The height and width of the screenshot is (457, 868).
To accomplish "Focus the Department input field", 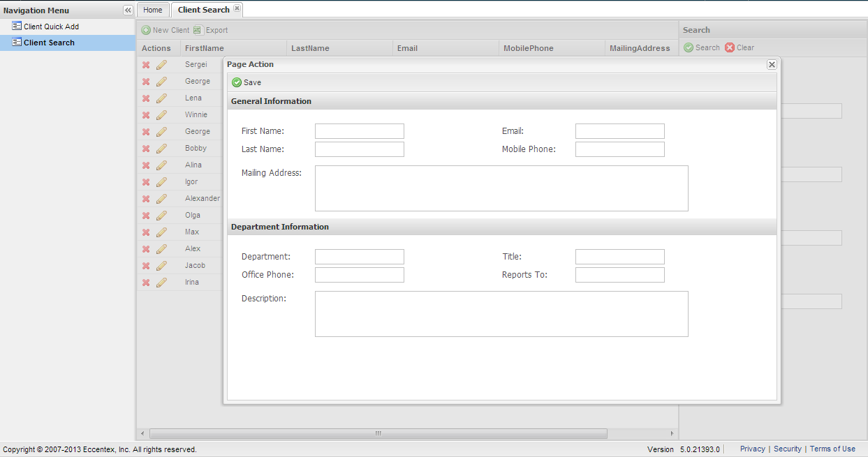I will pos(360,257).
